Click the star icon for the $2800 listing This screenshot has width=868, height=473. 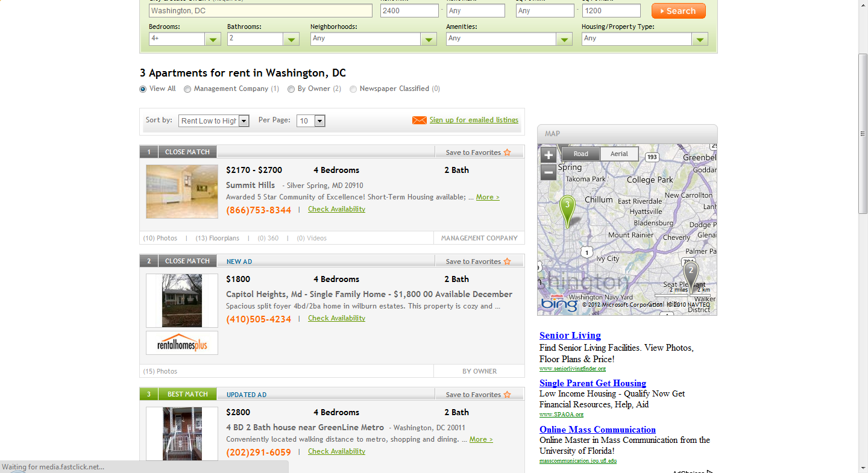(507, 395)
